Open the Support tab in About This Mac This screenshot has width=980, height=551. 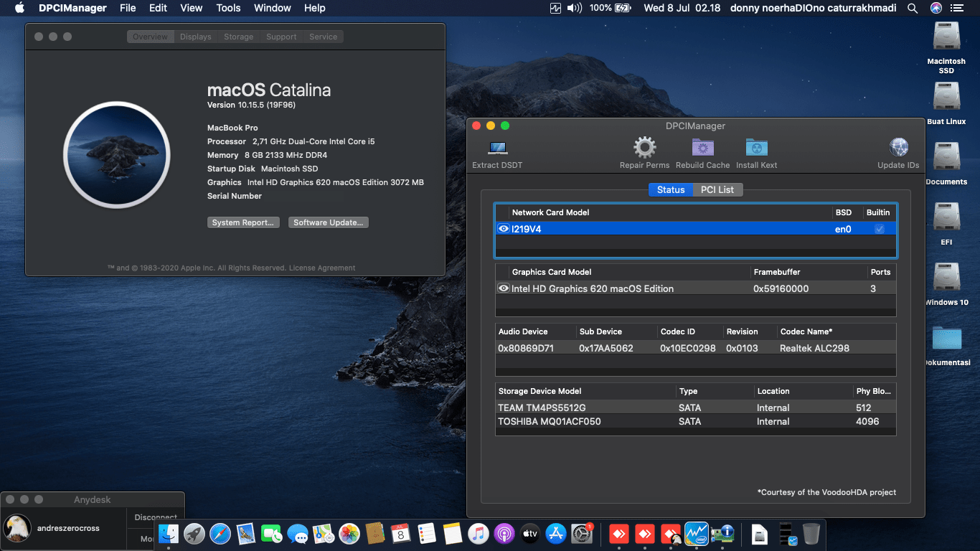(x=281, y=37)
